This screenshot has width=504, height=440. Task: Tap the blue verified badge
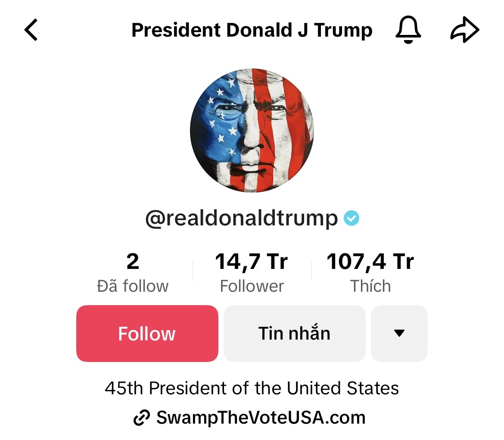(x=352, y=218)
